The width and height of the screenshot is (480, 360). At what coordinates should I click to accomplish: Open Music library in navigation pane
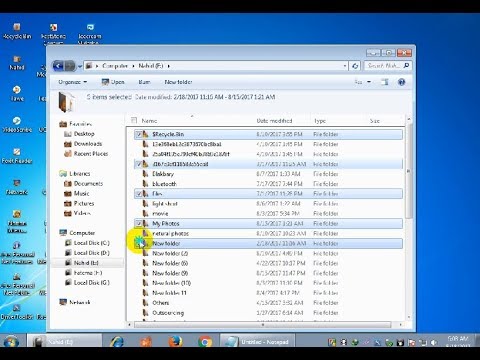click(x=81, y=194)
